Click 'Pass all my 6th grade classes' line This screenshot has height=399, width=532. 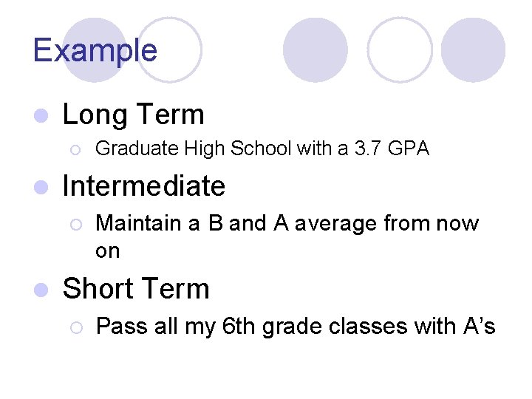296,326
